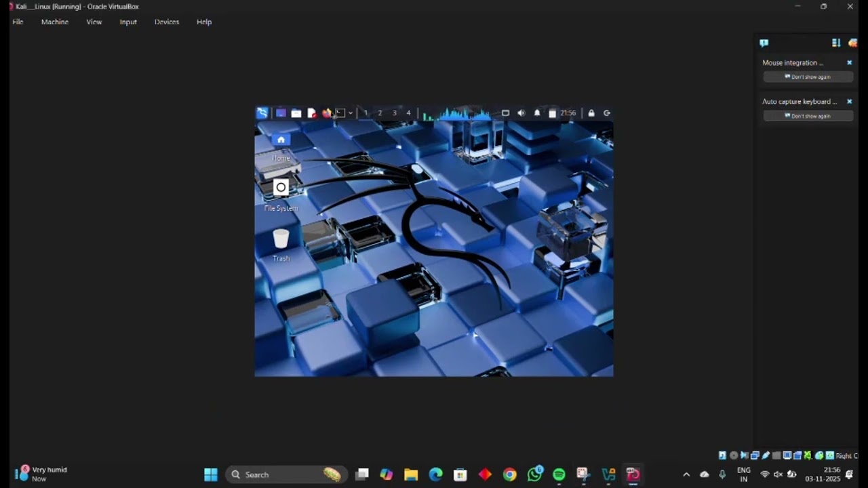Screen dimensions: 868x488
Task: Launch the text editor from Kali panel
Action: point(311,113)
